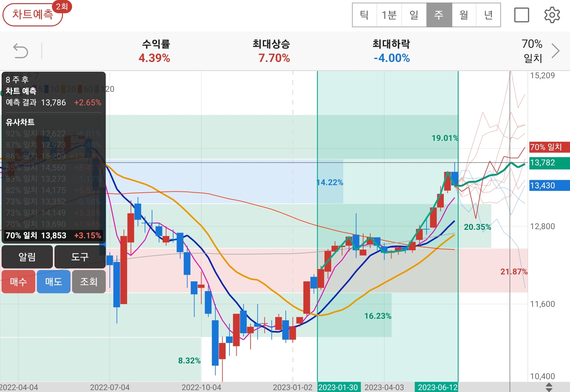Select similar chart 92% 일치 12,622
The width and height of the screenshot is (570, 392).
click(x=54, y=134)
